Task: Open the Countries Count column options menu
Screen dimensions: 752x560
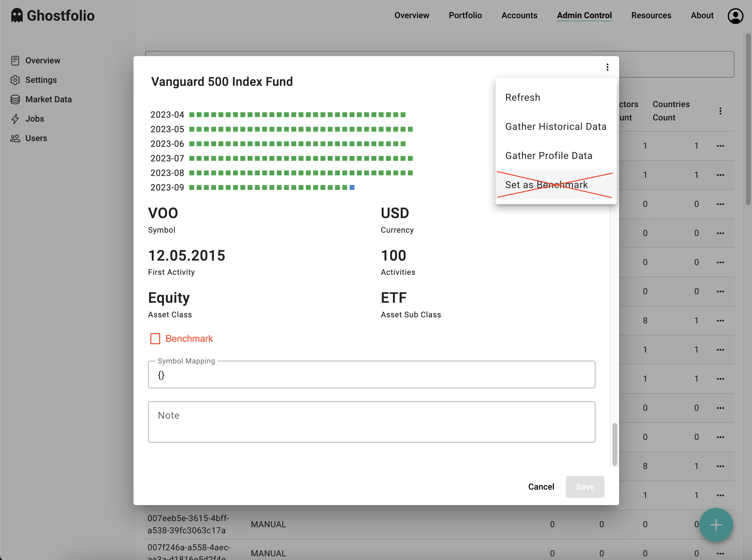Action: click(x=720, y=111)
